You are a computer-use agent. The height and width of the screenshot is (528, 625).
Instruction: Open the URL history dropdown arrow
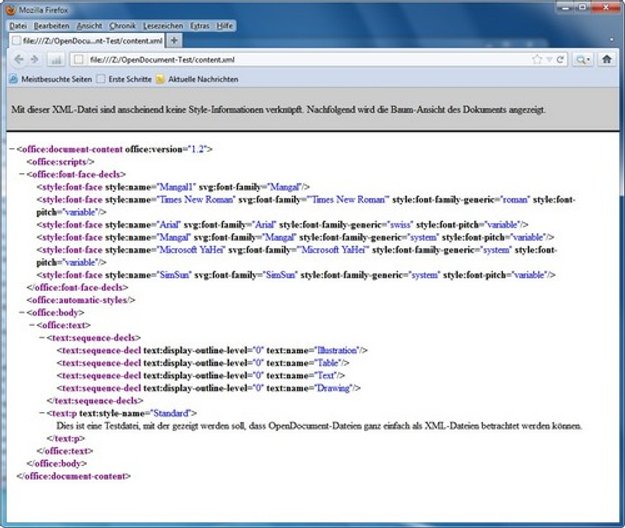(549, 60)
